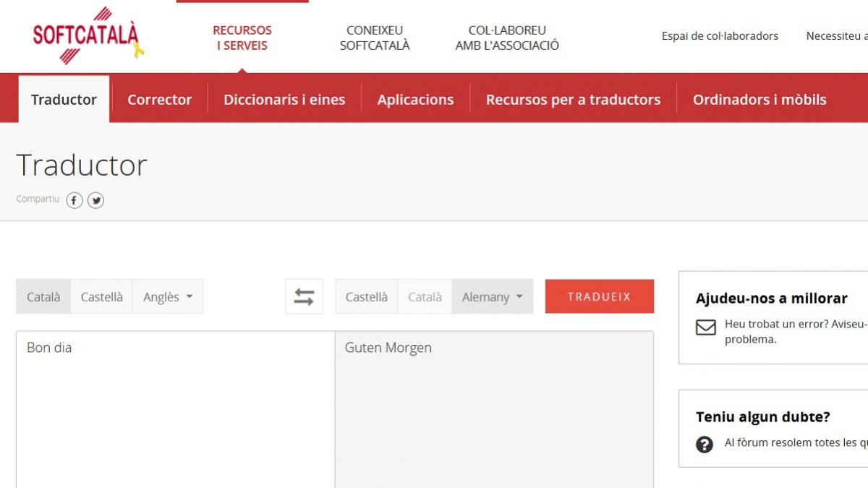The image size is (868, 488).
Task: Click the Softcatalà logo
Action: click(x=85, y=35)
